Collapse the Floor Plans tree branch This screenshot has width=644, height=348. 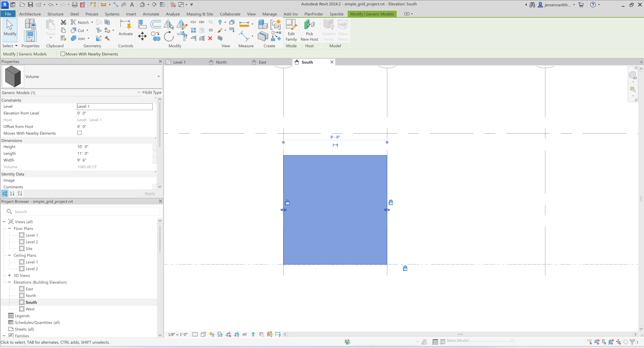[10, 229]
